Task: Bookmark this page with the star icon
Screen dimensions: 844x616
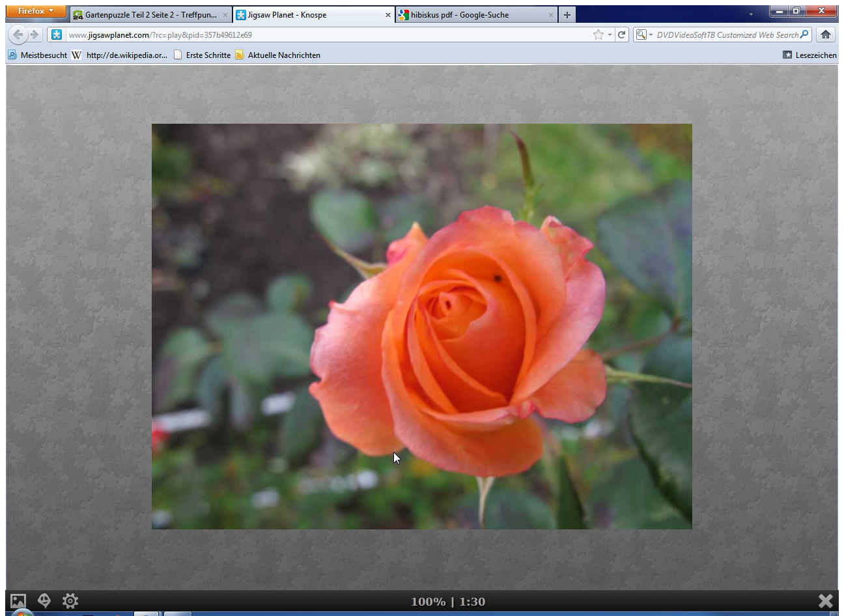Action: coord(598,35)
